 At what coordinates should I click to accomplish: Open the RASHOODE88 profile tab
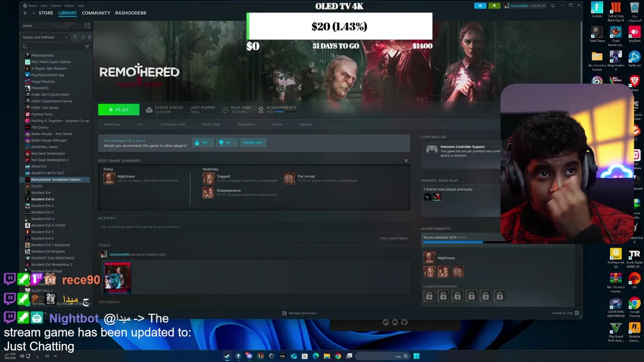[x=130, y=13]
